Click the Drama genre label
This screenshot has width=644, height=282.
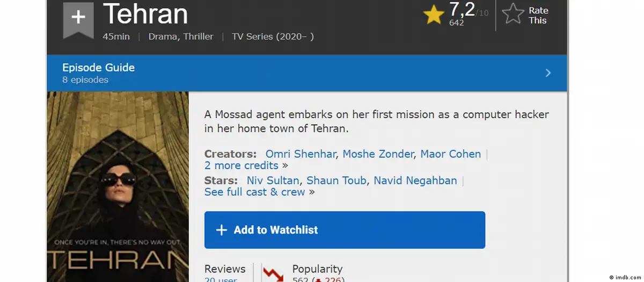pos(161,37)
